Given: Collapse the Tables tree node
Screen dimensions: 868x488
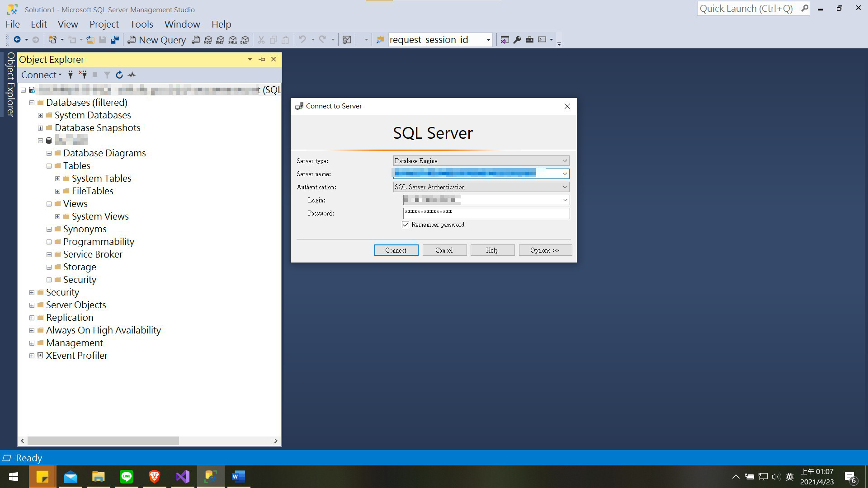Looking at the screenshot, I should pyautogui.click(x=49, y=166).
